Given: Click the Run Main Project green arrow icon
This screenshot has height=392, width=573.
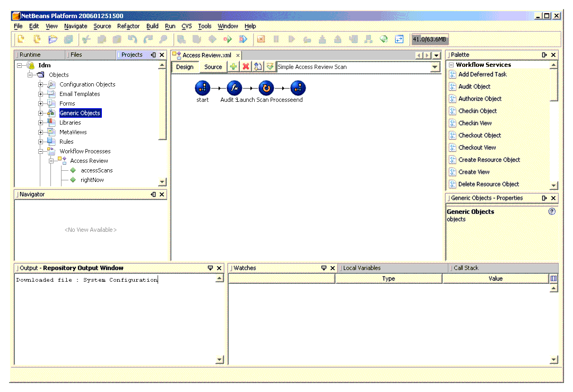Looking at the screenshot, I should pyautogui.click(x=228, y=39).
